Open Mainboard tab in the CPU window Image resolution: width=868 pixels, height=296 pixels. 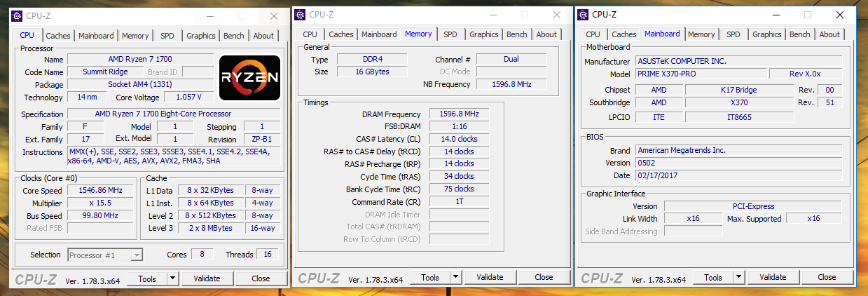[x=96, y=36]
